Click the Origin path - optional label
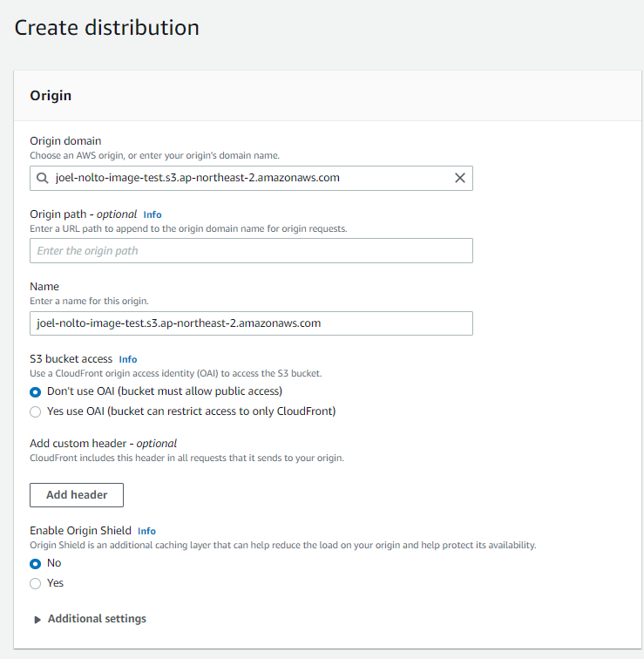This screenshot has width=644, height=659. (x=84, y=214)
